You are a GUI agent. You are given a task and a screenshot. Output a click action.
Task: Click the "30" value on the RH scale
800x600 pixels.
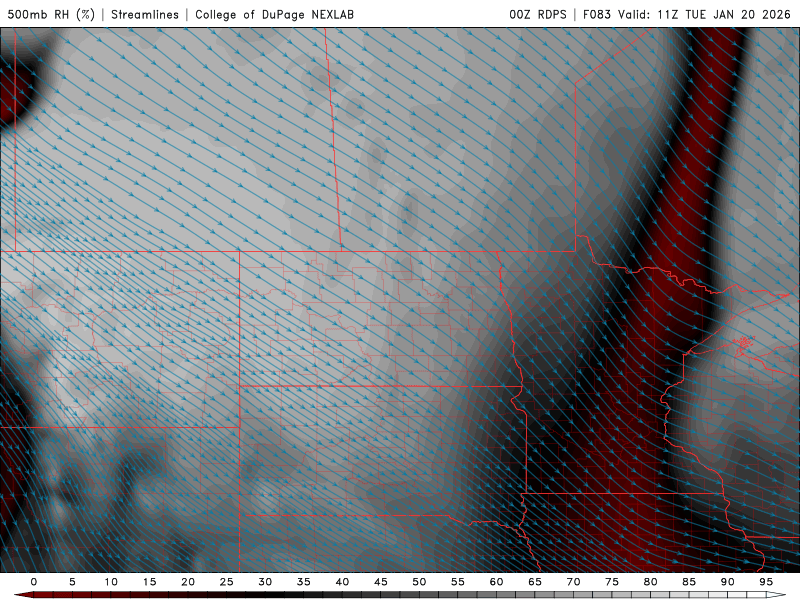tap(265, 582)
